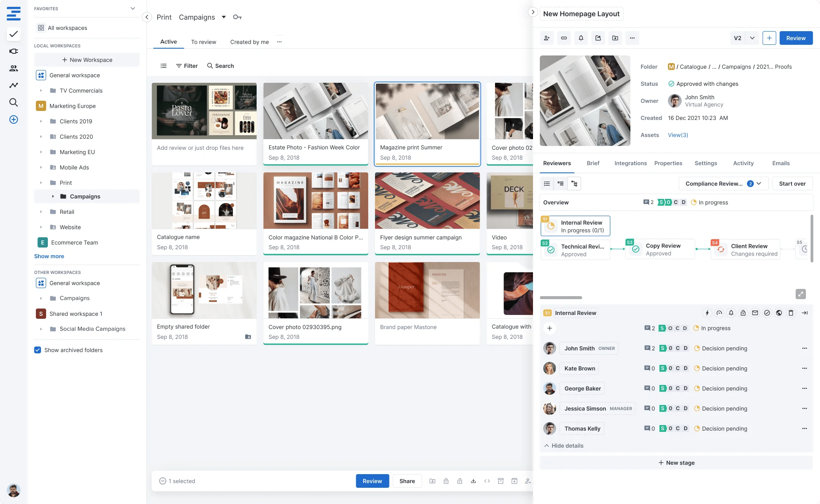Open the analytics icon in left sidebar
Screen dimensions: 820x504
[x=14, y=85]
